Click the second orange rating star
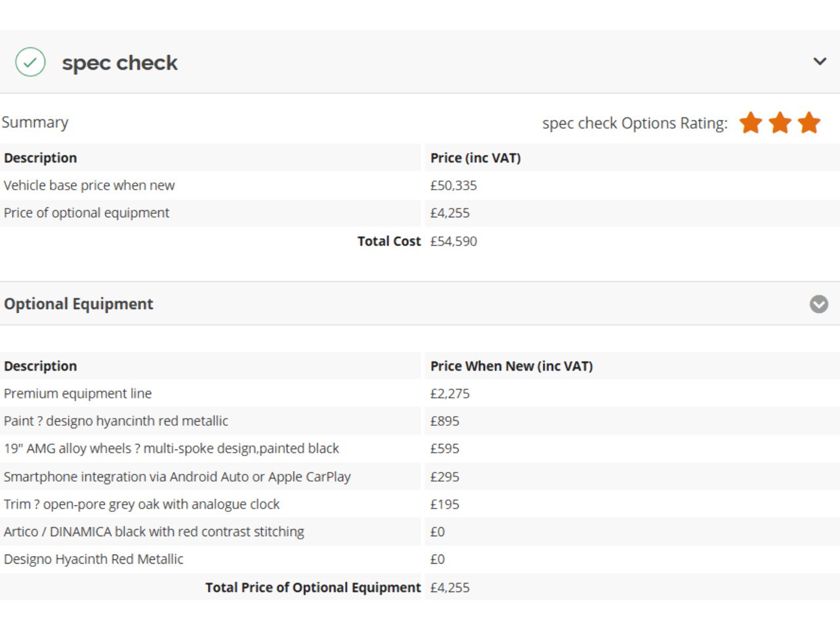The image size is (840, 630). coord(780,123)
